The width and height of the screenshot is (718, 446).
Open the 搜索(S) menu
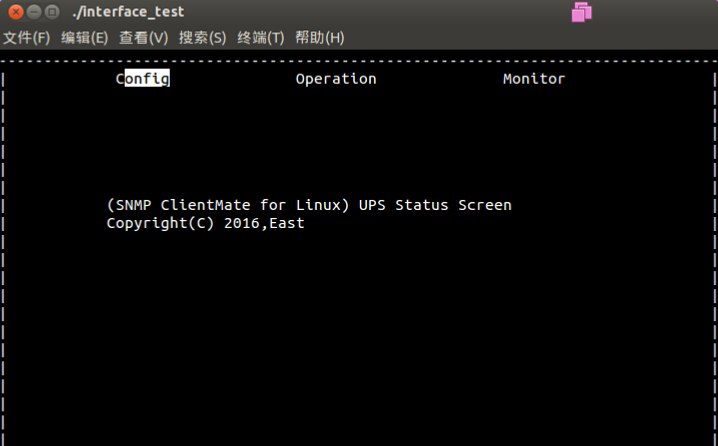tap(203, 38)
